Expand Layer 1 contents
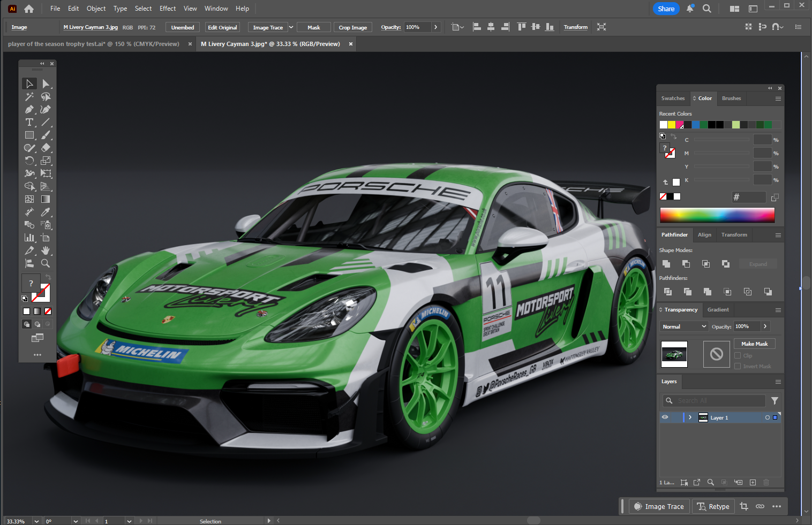 [690, 417]
